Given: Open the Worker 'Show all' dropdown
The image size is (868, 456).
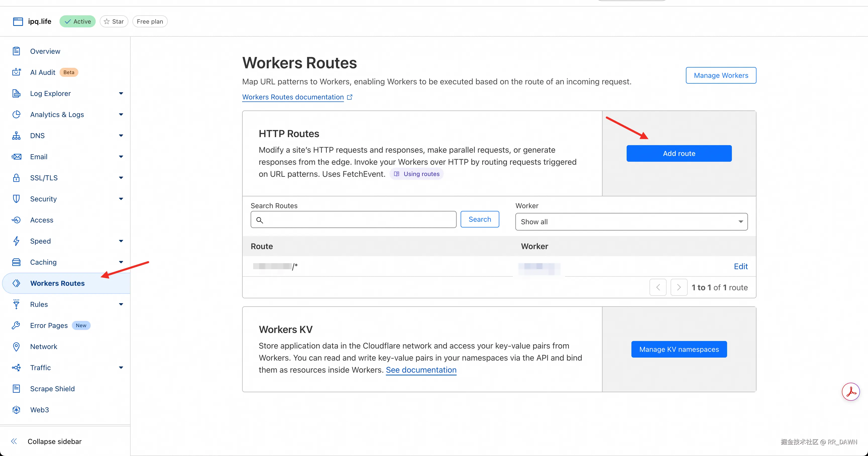Looking at the screenshot, I should tap(631, 222).
